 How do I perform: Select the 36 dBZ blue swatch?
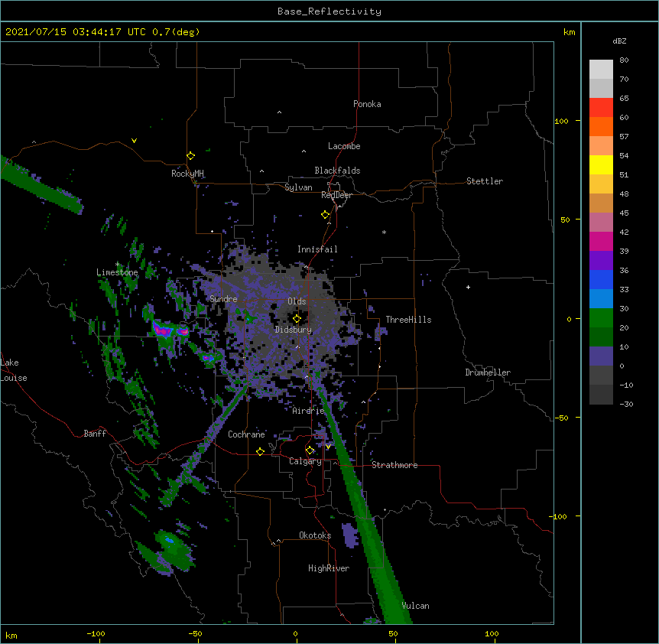point(601,279)
